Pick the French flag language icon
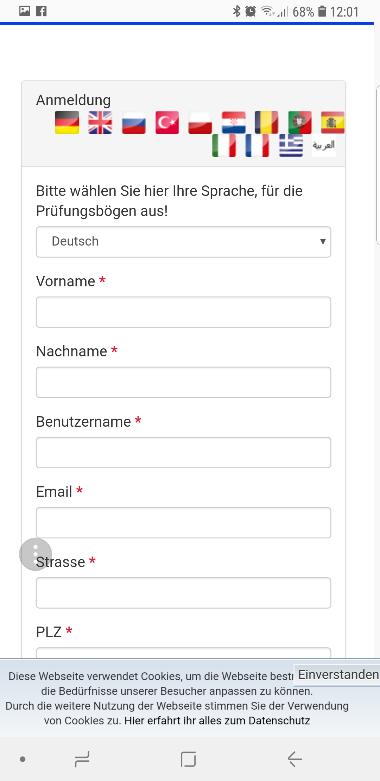The image size is (380, 781). point(257,145)
